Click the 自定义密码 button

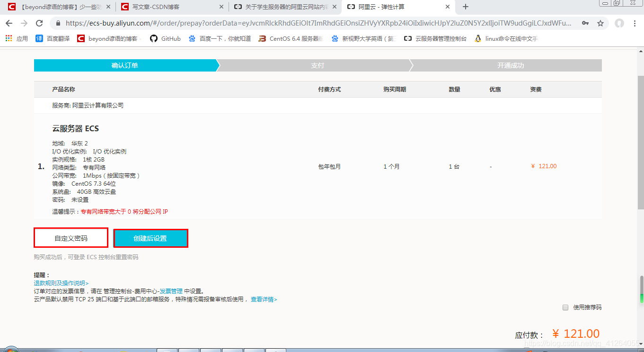tap(71, 238)
